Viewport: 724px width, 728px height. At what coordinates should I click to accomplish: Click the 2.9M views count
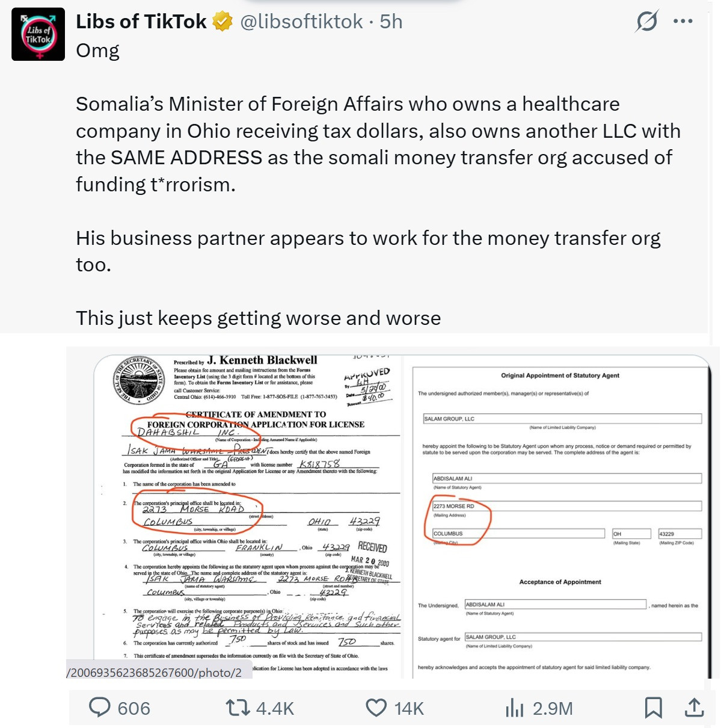[552, 709]
